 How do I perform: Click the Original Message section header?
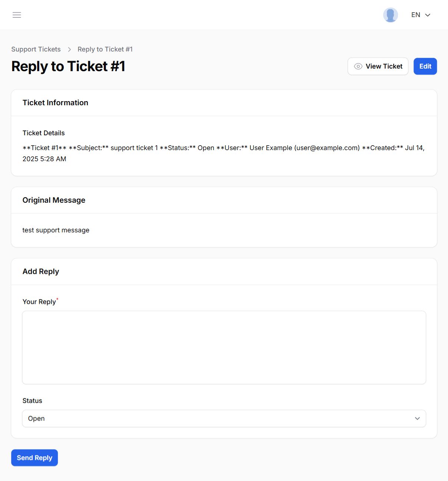tap(54, 200)
